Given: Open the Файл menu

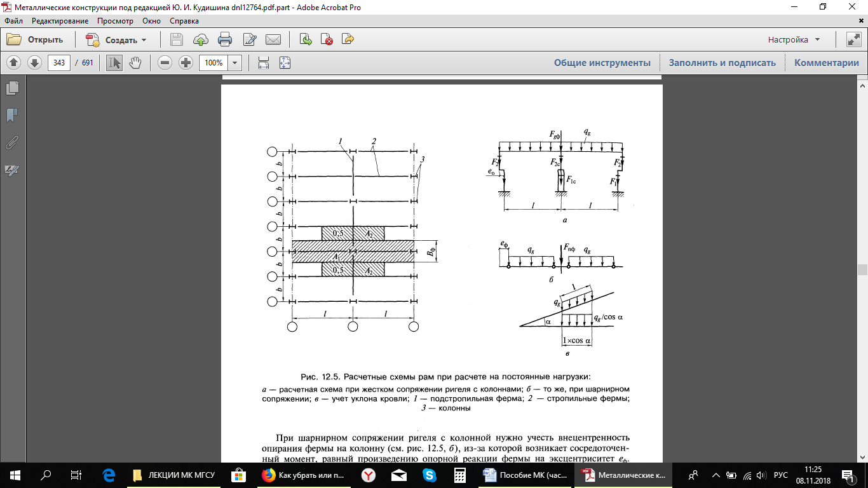Looking at the screenshot, I should (13, 20).
